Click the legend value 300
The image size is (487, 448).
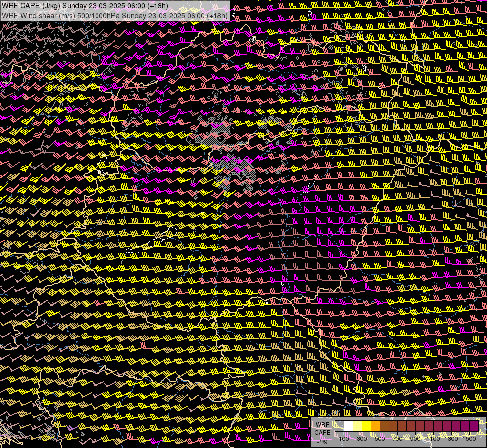(x=362, y=439)
